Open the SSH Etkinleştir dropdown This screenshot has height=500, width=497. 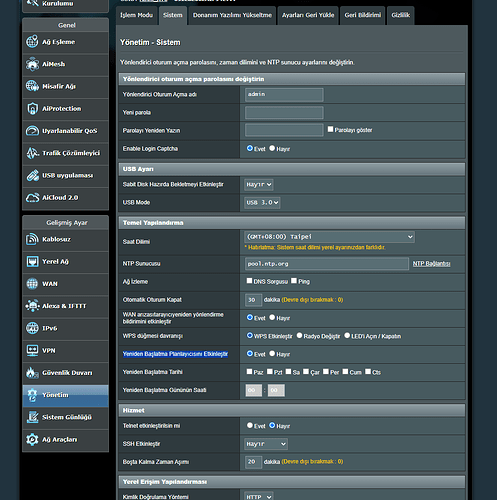pyautogui.click(x=266, y=444)
